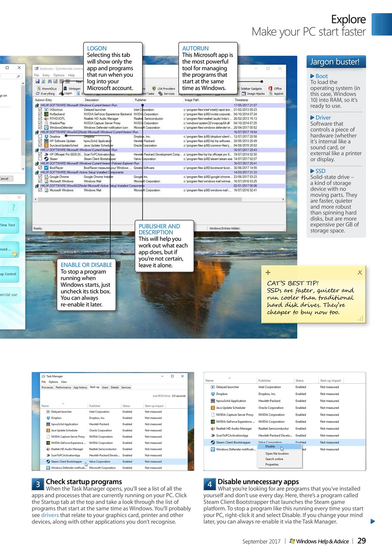392x555 pixels.
Task: Check the Steam tick box in Autoruns
Action: [x=40, y=157]
